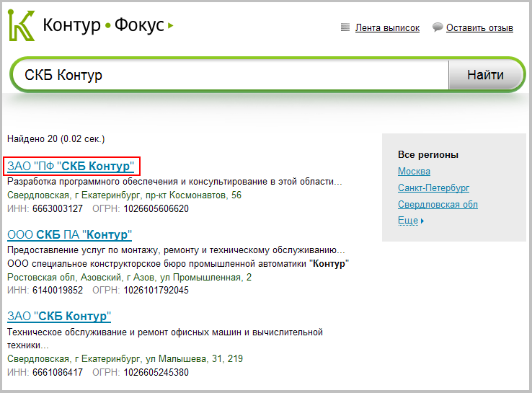532x393 pixels.
Task: Click the Разработка программного обеспечения description
Action: 174,182
